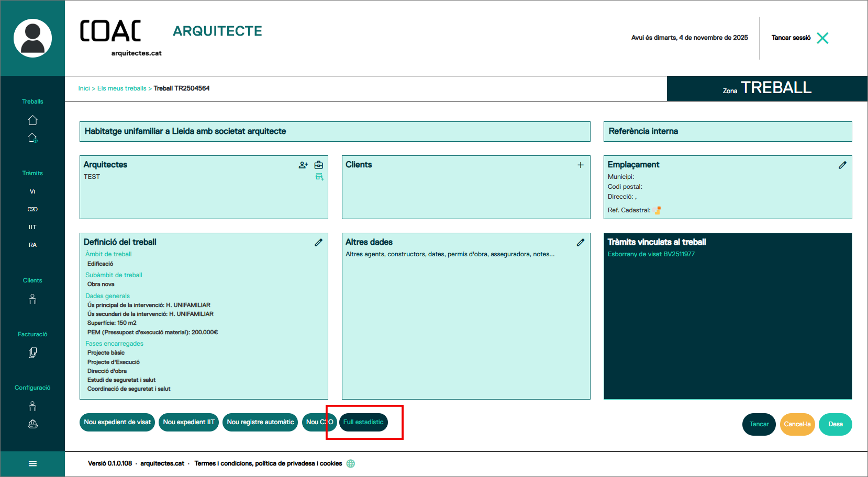Edit Altres dades using the pencil icon
This screenshot has height=477, width=868.
click(x=580, y=243)
